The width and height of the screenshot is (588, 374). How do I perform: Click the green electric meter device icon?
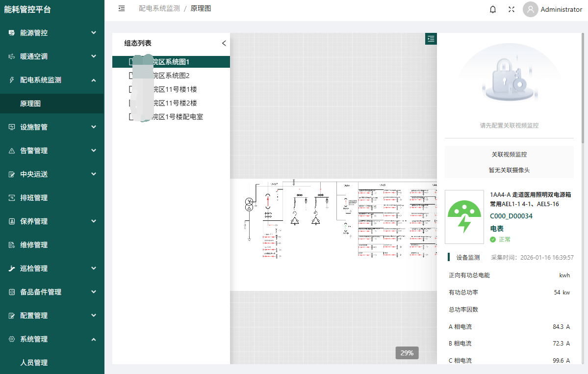pos(464,217)
